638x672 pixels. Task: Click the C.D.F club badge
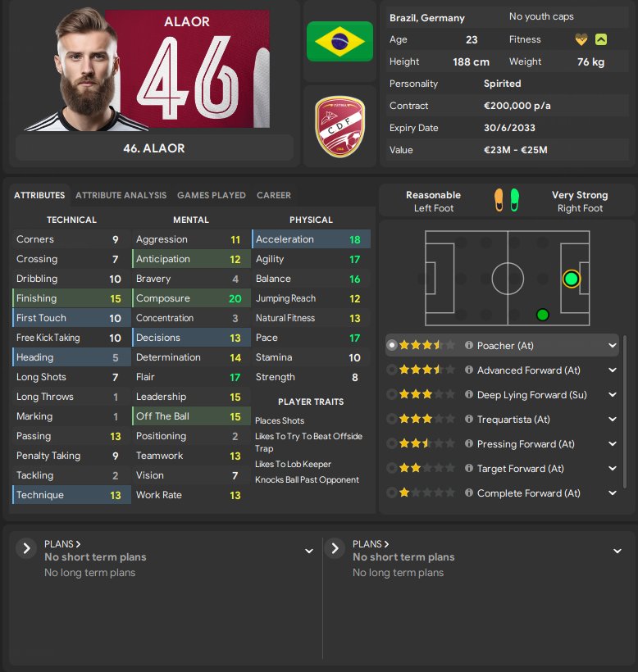(340, 126)
